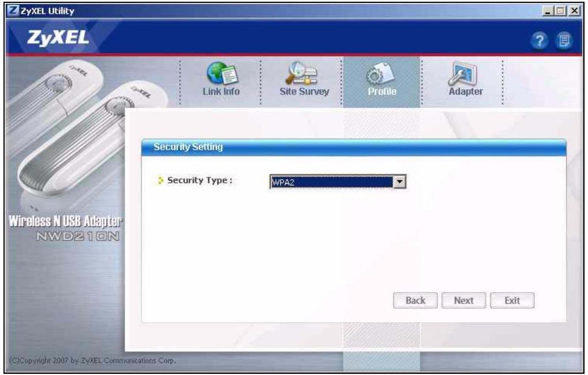Click the blue question mark help icon

(x=540, y=40)
